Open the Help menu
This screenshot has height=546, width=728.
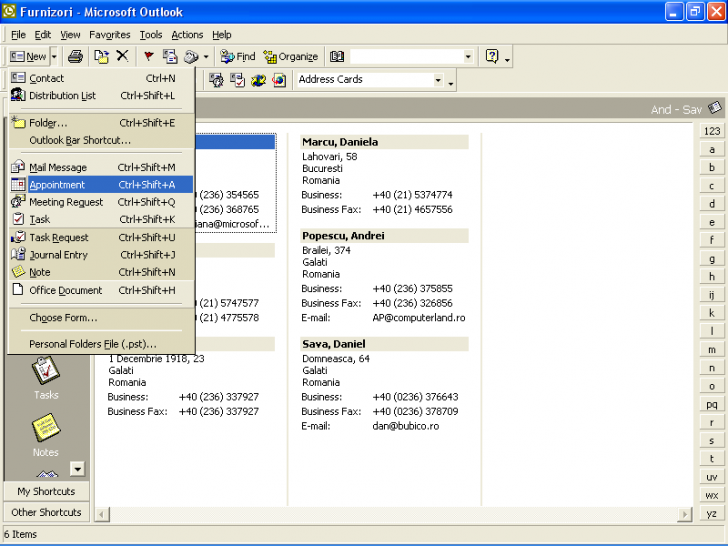[221, 34]
